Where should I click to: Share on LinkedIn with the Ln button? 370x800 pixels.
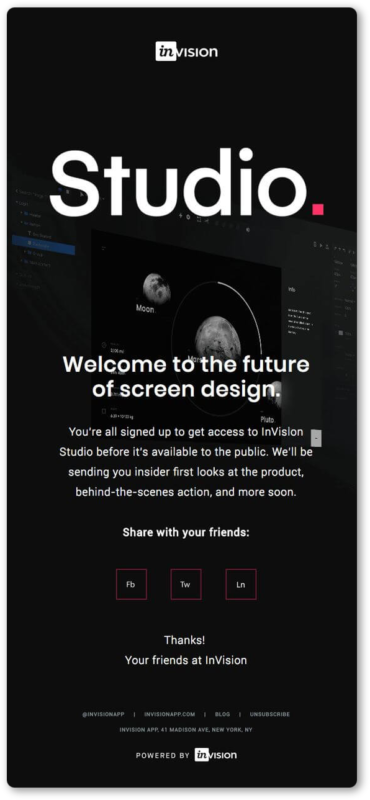click(241, 584)
